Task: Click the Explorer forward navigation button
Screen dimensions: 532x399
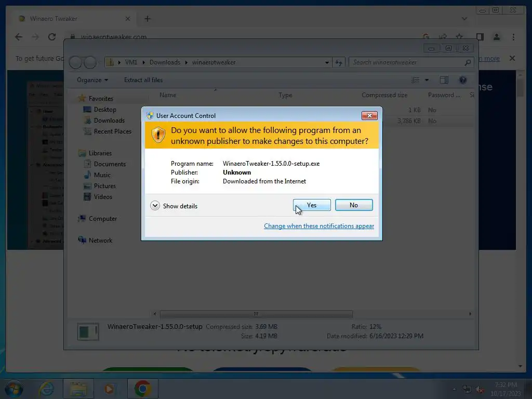Action: [90, 62]
